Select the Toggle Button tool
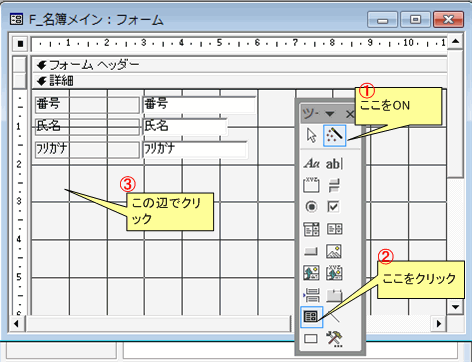This screenshot has width=472, height=362. [334, 185]
